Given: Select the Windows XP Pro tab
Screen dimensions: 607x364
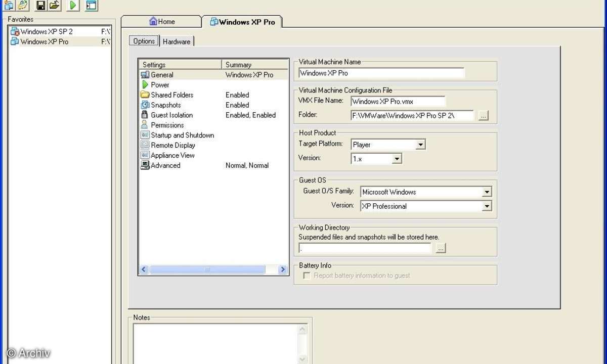Looking at the screenshot, I should pyautogui.click(x=242, y=22).
